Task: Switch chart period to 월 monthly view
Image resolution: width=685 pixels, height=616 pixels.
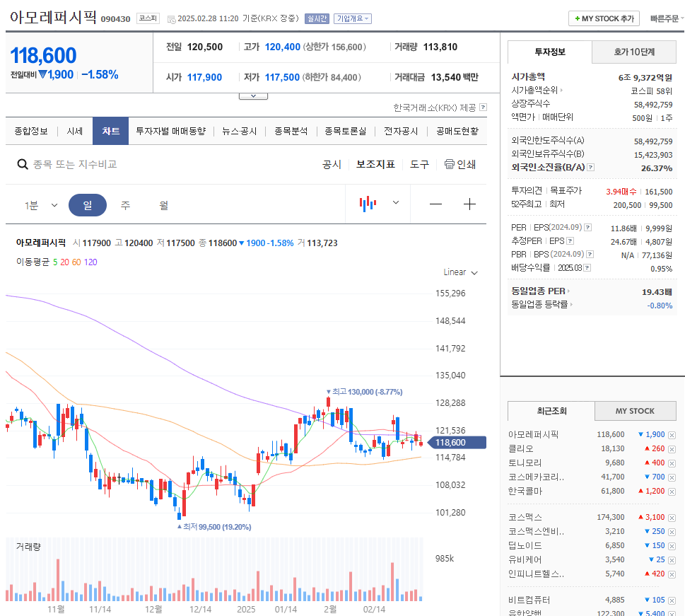Action: 164,204
